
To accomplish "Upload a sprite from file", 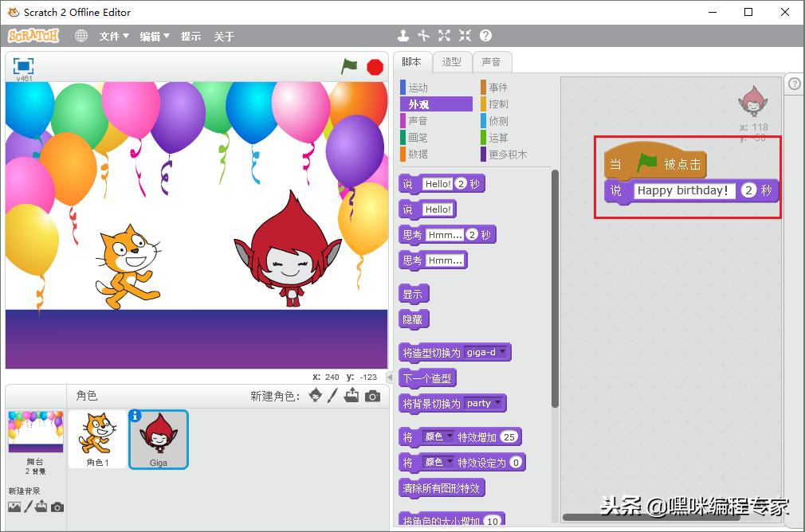I will point(351,395).
